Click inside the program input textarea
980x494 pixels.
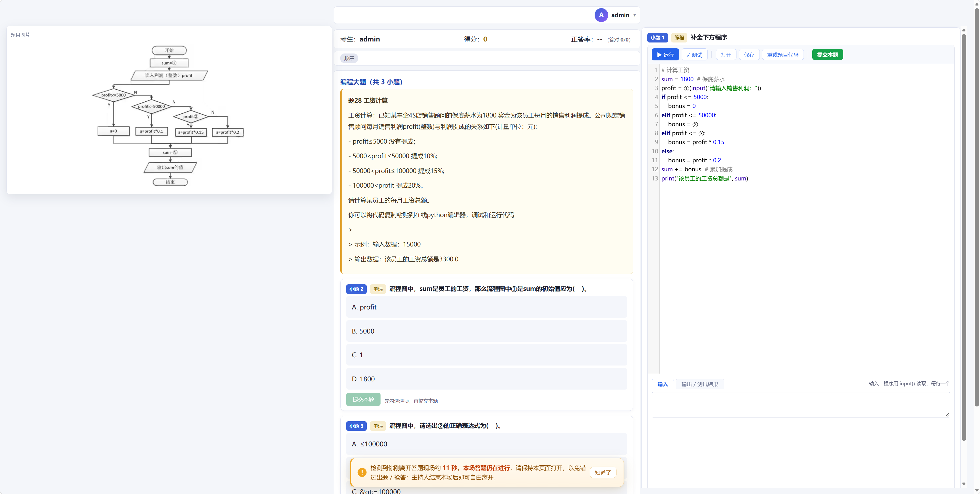[801, 405]
